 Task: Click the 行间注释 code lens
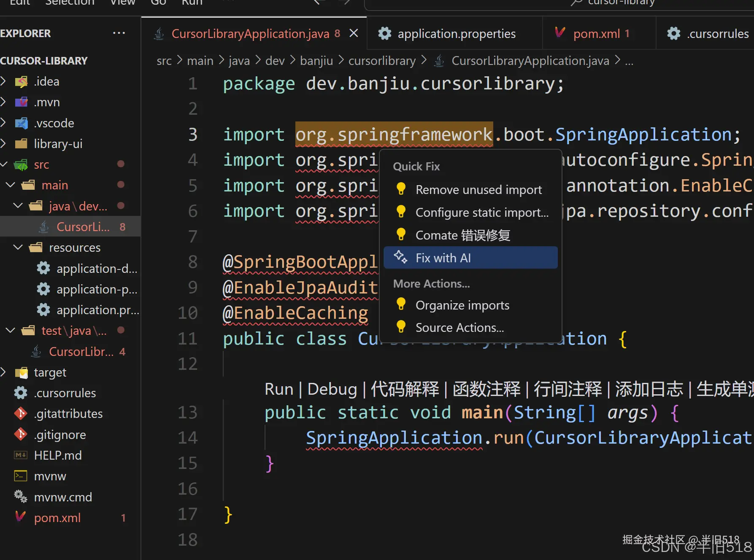(568, 389)
